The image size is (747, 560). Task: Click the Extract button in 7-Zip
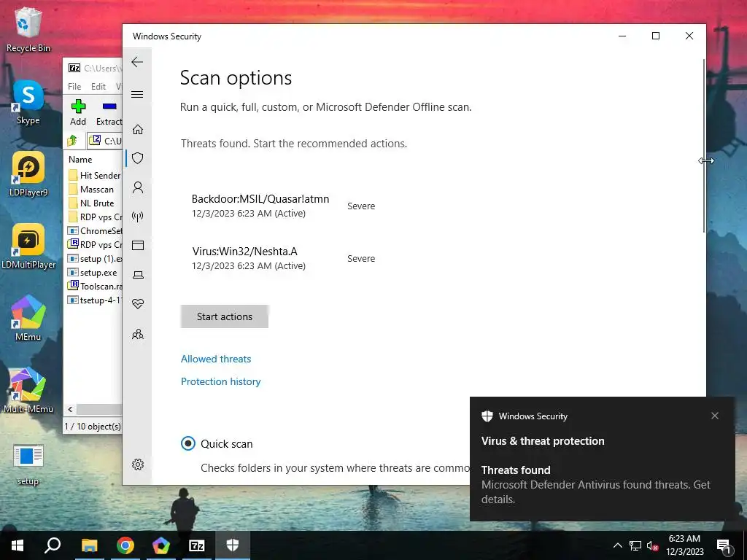[109, 112]
